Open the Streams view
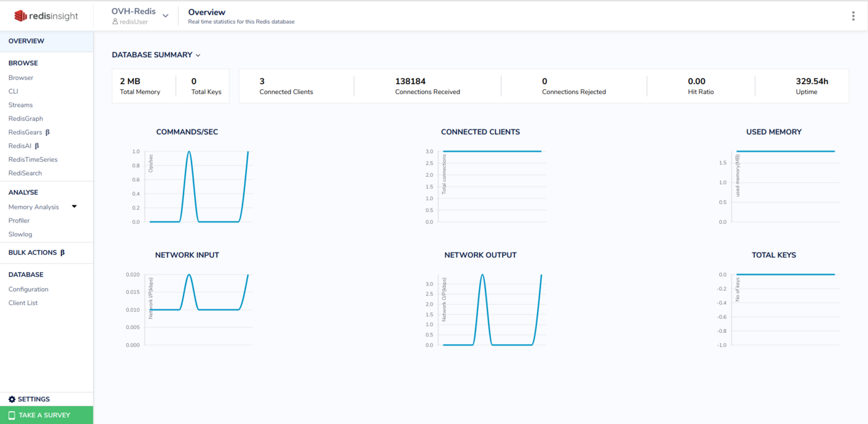This screenshot has width=868, height=424. pos(20,105)
